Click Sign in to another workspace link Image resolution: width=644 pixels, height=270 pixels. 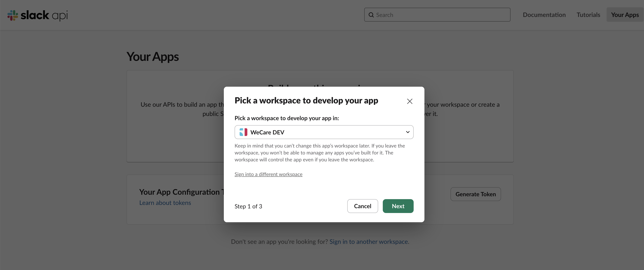pos(369,241)
